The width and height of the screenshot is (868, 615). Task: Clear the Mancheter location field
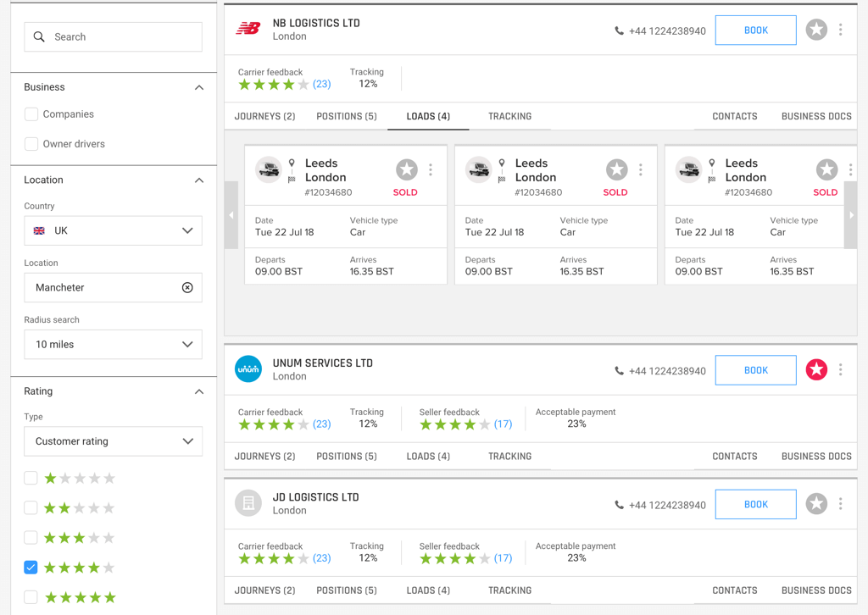click(187, 287)
